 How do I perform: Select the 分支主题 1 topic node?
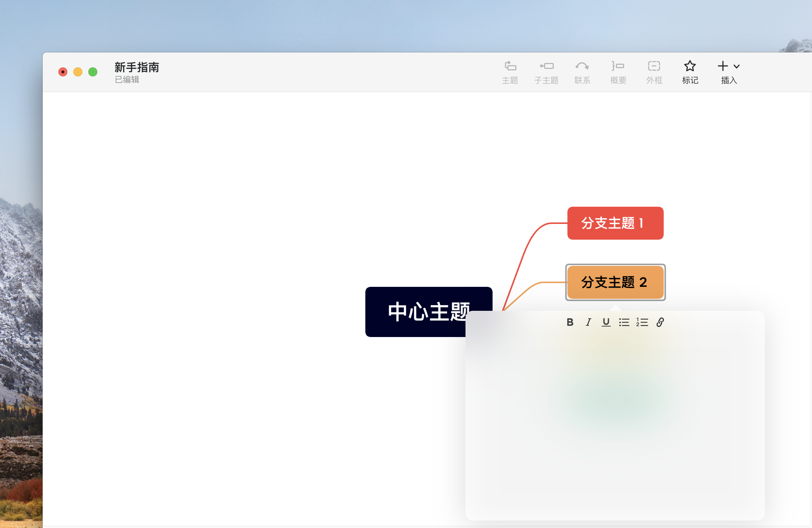point(615,223)
